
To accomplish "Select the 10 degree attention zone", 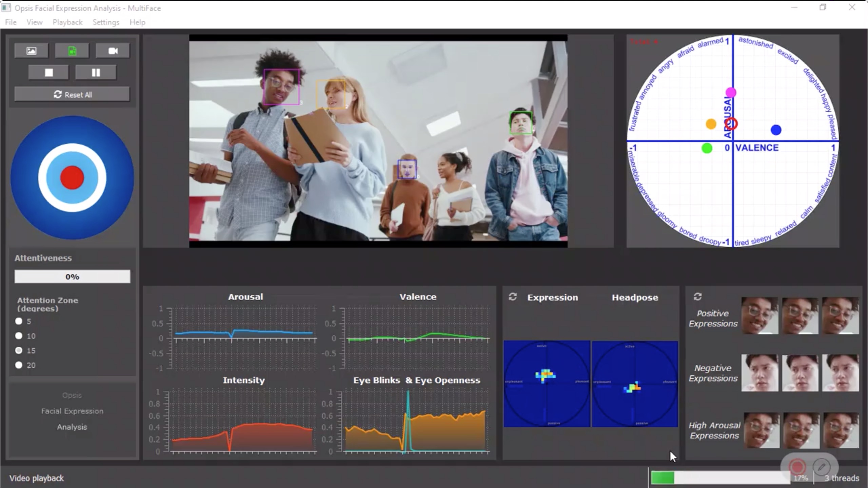I will coord(19,336).
